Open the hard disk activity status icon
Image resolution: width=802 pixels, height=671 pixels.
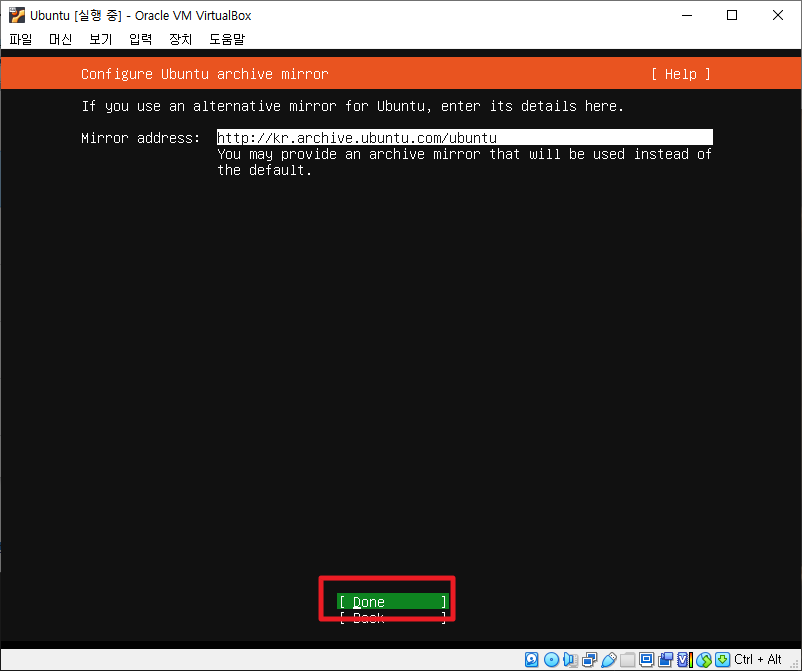click(531, 660)
